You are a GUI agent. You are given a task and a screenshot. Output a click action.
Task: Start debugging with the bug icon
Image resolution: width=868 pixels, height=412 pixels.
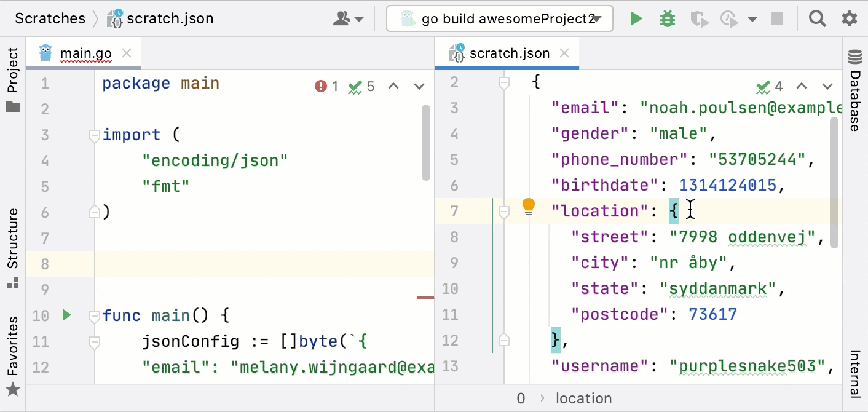668,18
